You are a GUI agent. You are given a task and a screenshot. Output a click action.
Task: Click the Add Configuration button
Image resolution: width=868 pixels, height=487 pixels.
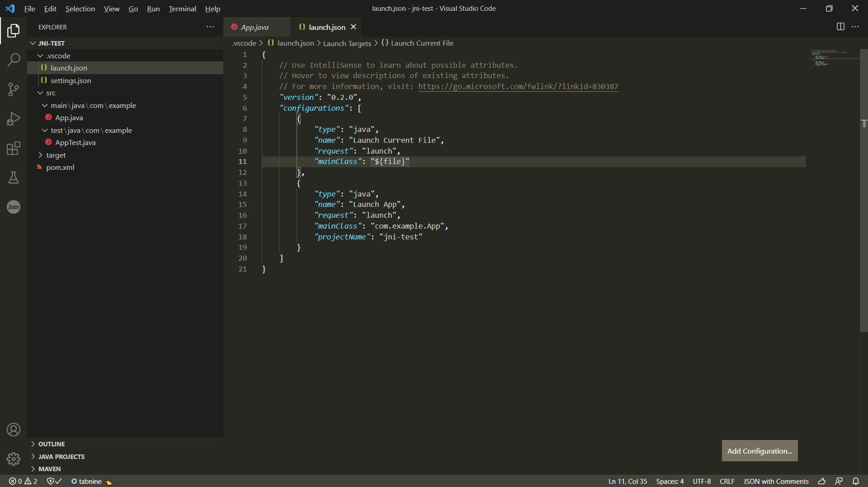(759, 450)
